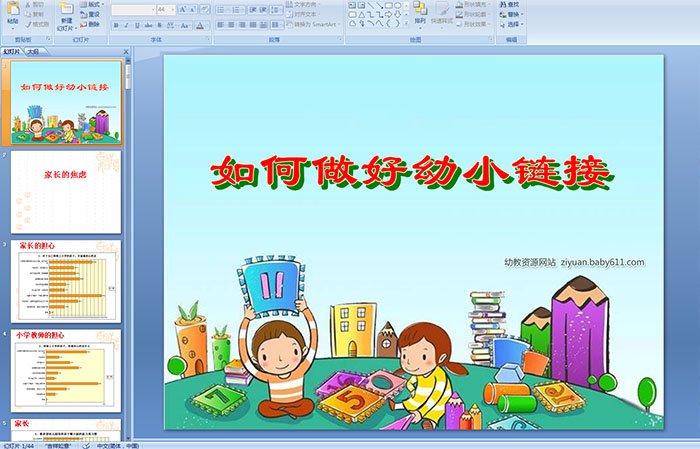Close the slides pane

click(126, 52)
